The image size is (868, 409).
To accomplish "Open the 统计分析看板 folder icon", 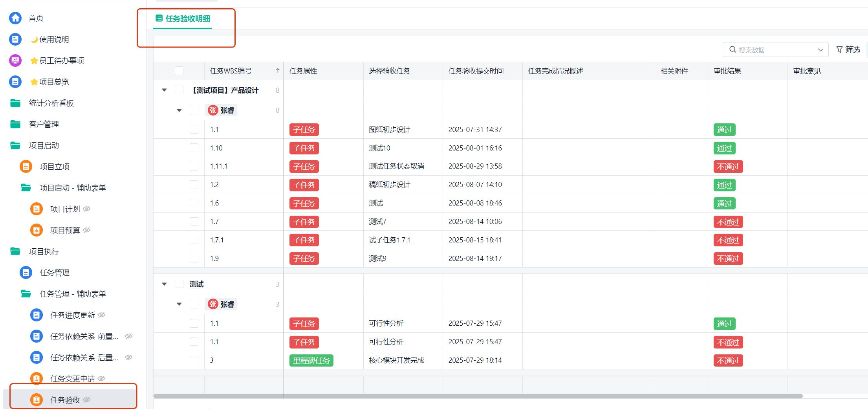I will [x=15, y=103].
